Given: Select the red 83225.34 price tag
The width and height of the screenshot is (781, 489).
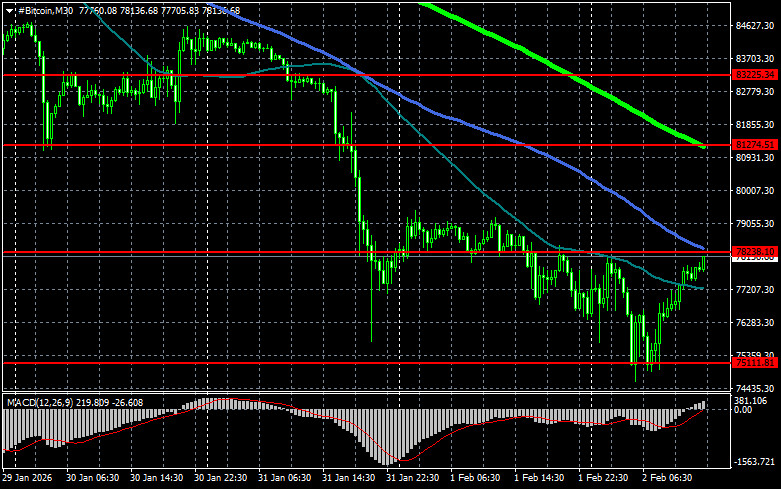Looking at the screenshot, I should [x=755, y=75].
